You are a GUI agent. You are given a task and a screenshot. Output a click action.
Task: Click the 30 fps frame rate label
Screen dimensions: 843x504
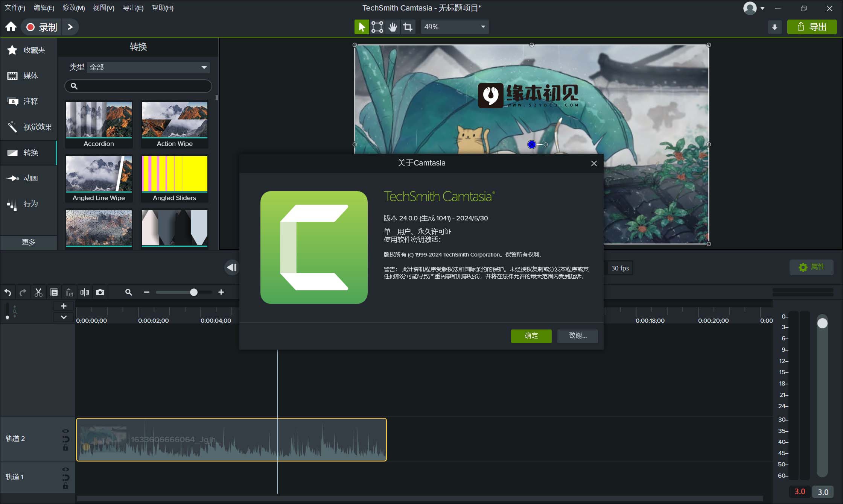620,268
